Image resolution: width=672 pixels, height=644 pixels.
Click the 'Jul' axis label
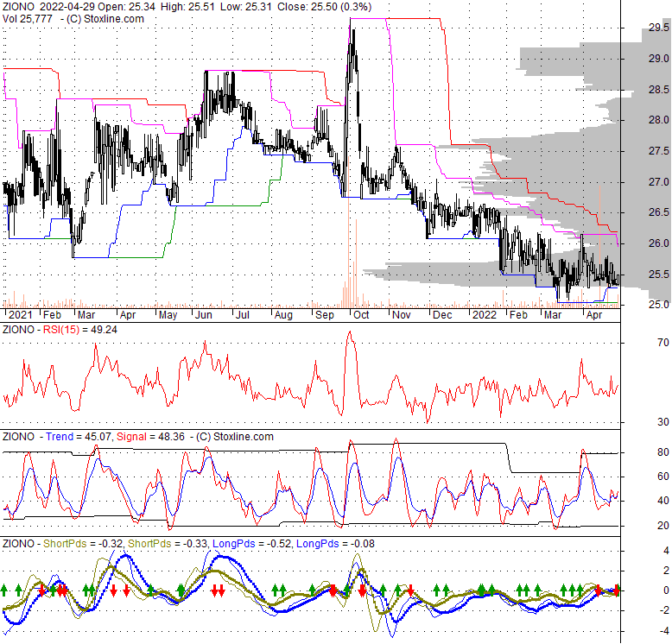[x=243, y=315]
